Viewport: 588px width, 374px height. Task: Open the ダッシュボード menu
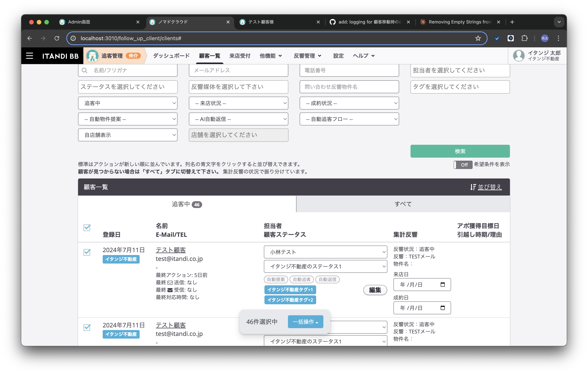pos(171,56)
